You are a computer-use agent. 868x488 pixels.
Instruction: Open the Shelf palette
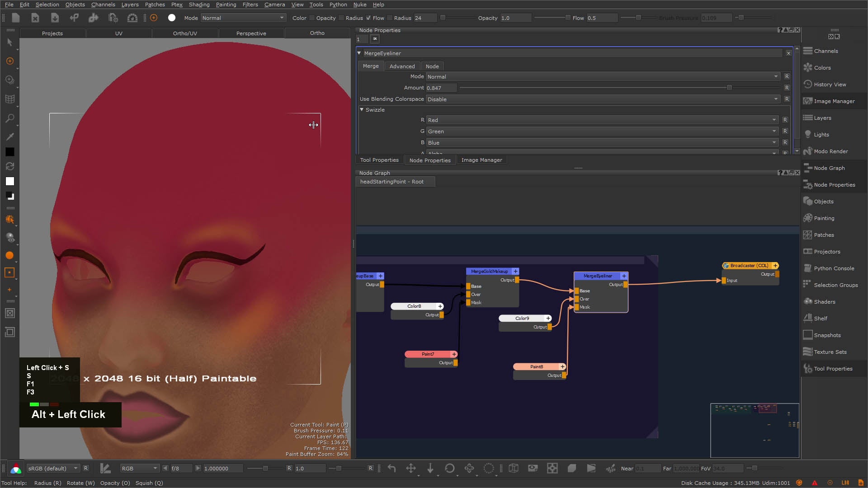(x=820, y=319)
